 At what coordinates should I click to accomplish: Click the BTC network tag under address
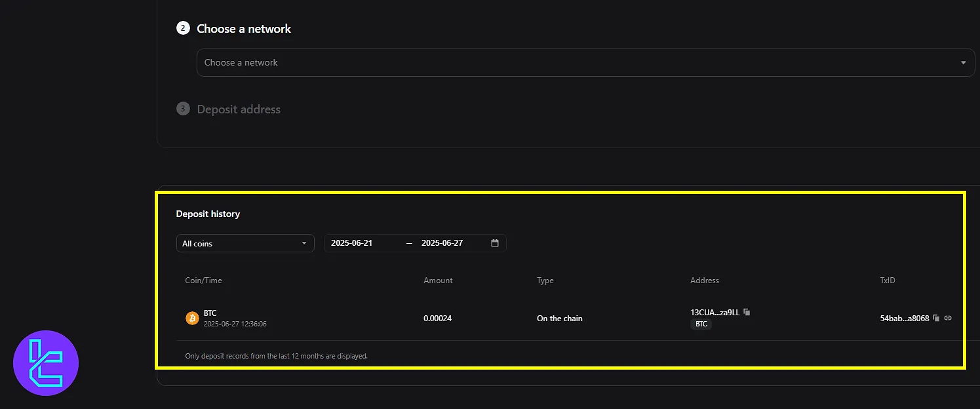pyautogui.click(x=701, y=324)
